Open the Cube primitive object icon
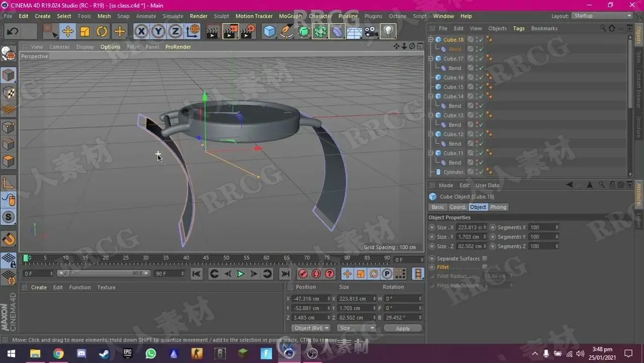The image size is (644, 363). [270, 32]
